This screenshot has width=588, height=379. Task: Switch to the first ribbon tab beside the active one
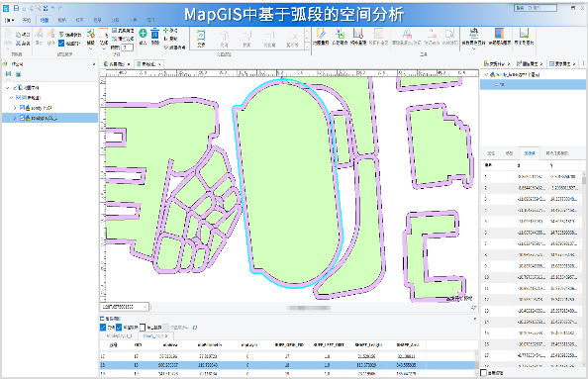[x=27, y=20]
